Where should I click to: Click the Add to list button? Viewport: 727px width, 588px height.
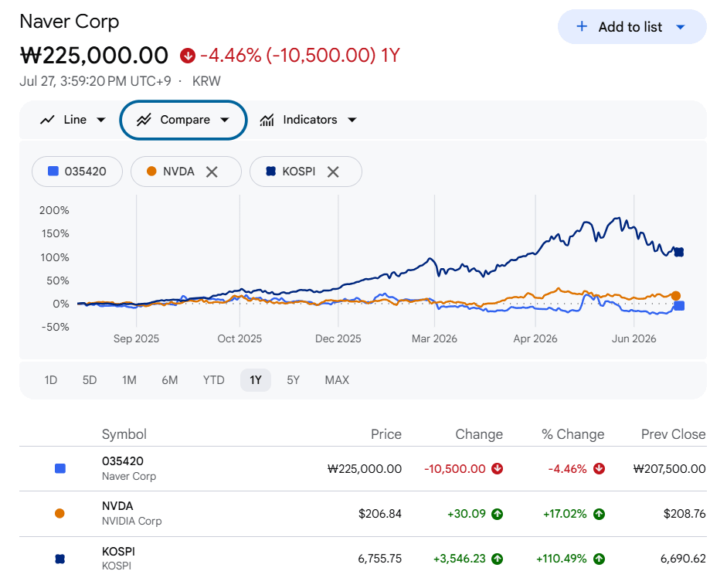pos(631,27)
